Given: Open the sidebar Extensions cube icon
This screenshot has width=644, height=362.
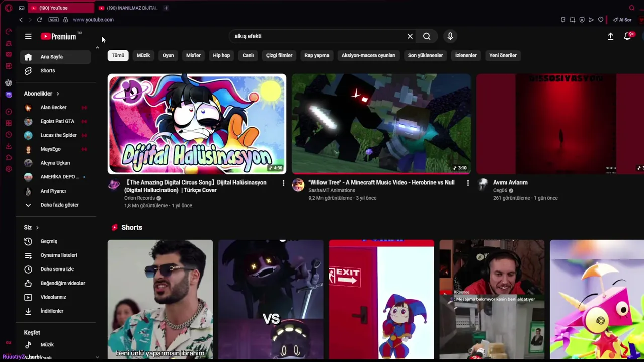Looking at the screenshot, I should point(9,158).
